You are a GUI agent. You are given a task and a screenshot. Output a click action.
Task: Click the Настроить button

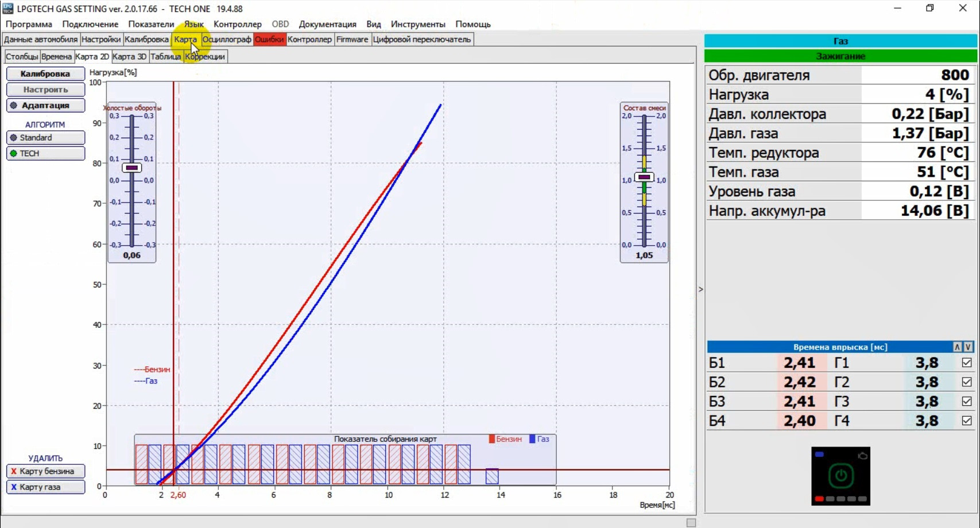point(45,90)
